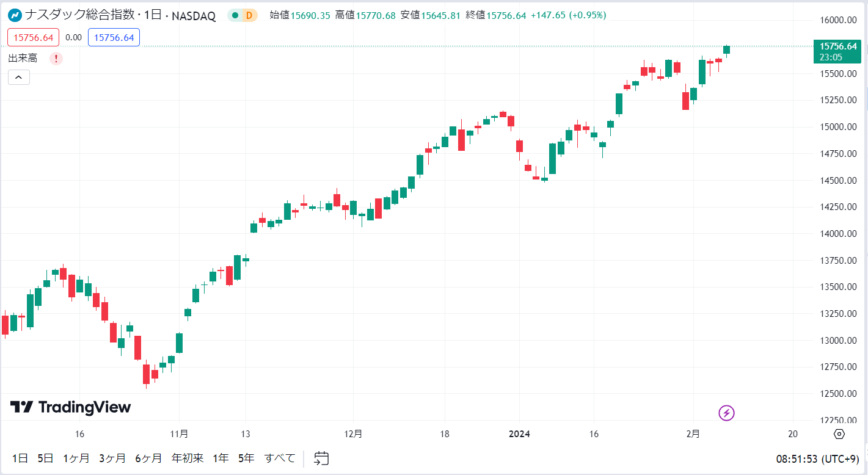Viewport: 868px width, 475px height.
Task: Click the 20 date label on time axis
Action: click(x=793, y=434)
